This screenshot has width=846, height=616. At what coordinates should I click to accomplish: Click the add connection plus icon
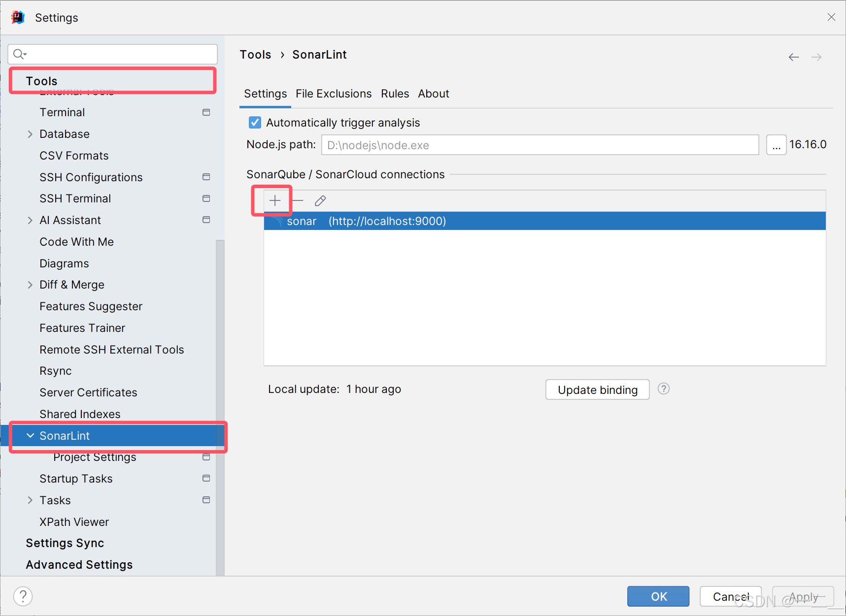tap(275, 200)
